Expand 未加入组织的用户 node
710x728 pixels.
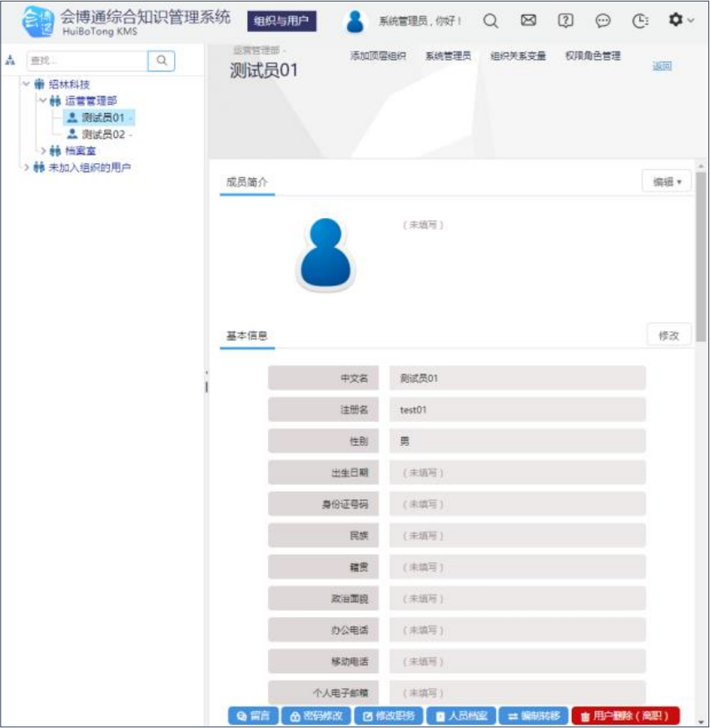tap(26, 167)
